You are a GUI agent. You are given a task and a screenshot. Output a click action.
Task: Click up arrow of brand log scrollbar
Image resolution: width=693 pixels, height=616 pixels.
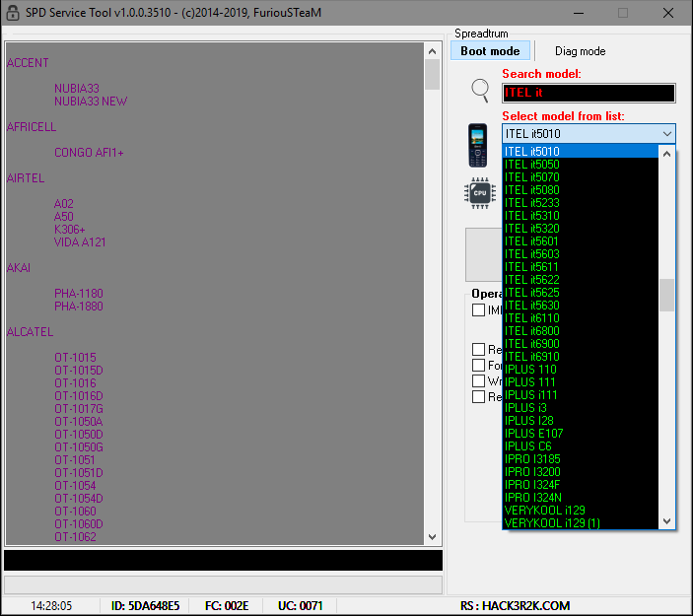point(432,51)
